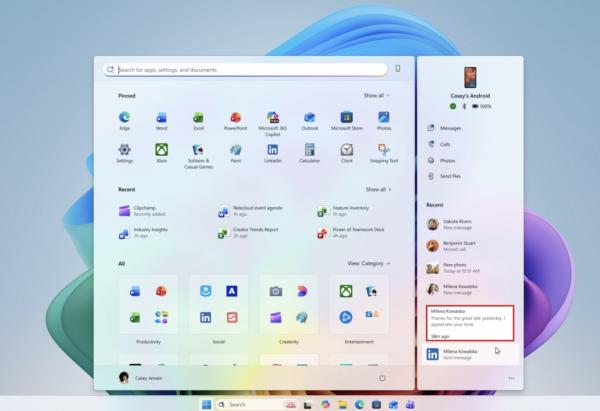Viewport: 600px width, 411px height.
Task: Click the power button icon
Action: click(x=382, y=378)
